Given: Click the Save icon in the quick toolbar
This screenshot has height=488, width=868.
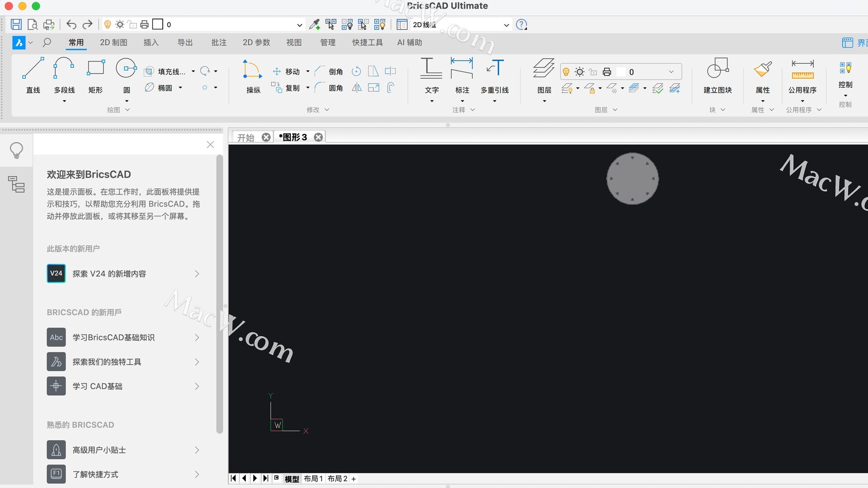Looking at the screenshot, I should point(16,24).
